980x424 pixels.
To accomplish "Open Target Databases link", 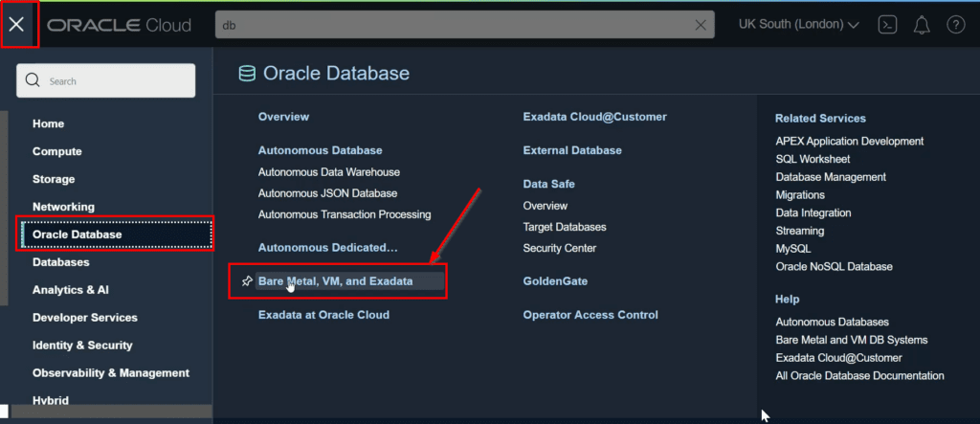I will pyautogui.click(x=565, y=227).
